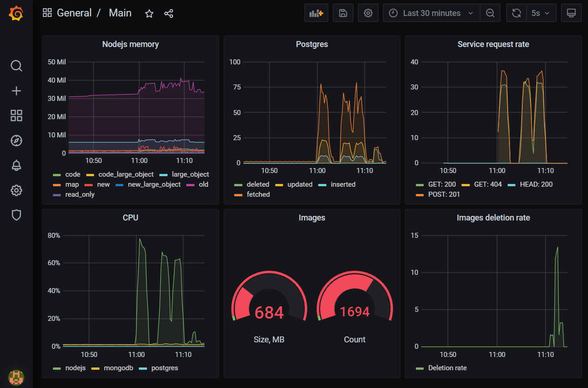Screen dimensions: 588x388
Task: Open the Images deletion rate panel menu
Action: [x=493, y=218]
